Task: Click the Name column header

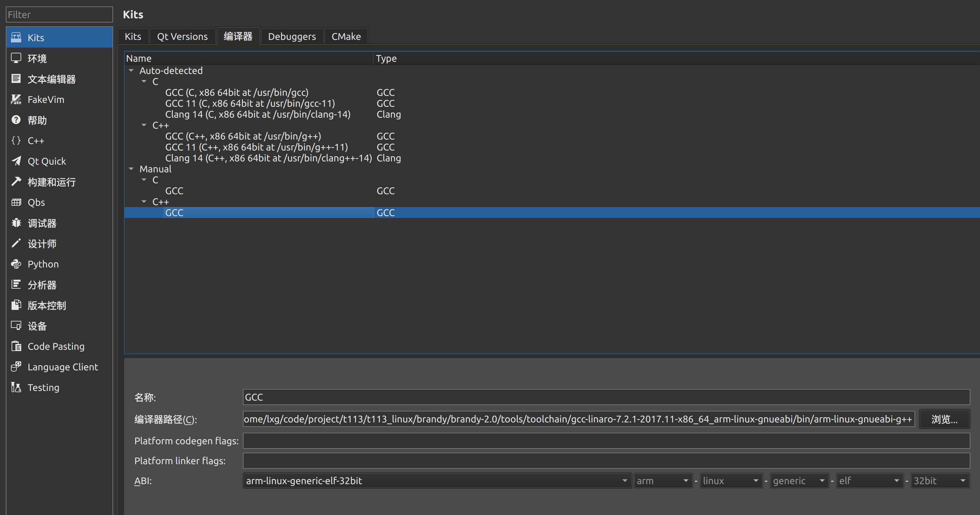Action: tap(249, 58)
